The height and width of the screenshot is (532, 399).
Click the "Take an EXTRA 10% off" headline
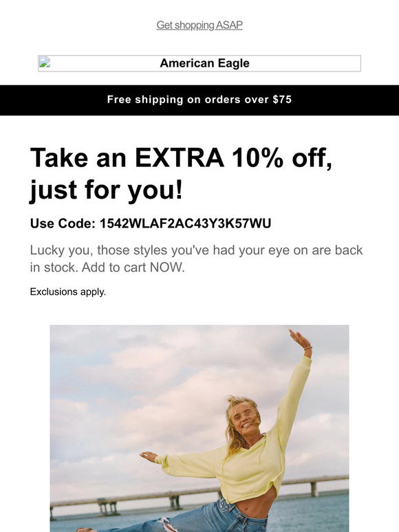(x=181, y=158)
